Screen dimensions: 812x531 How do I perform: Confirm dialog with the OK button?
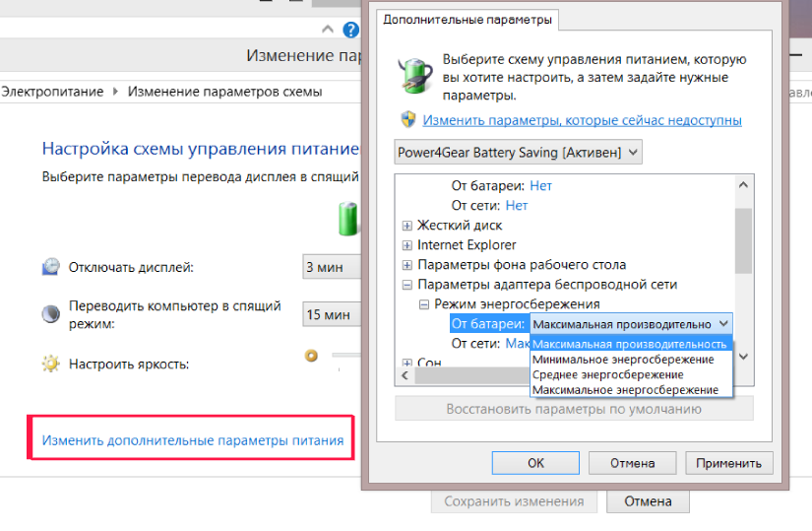pyautogui.click(x=535, y=463)
